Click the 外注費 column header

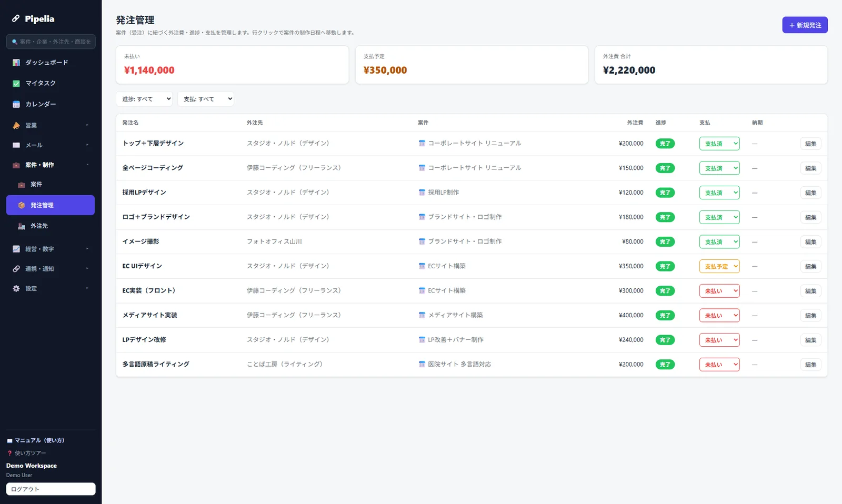click(635, 123)
